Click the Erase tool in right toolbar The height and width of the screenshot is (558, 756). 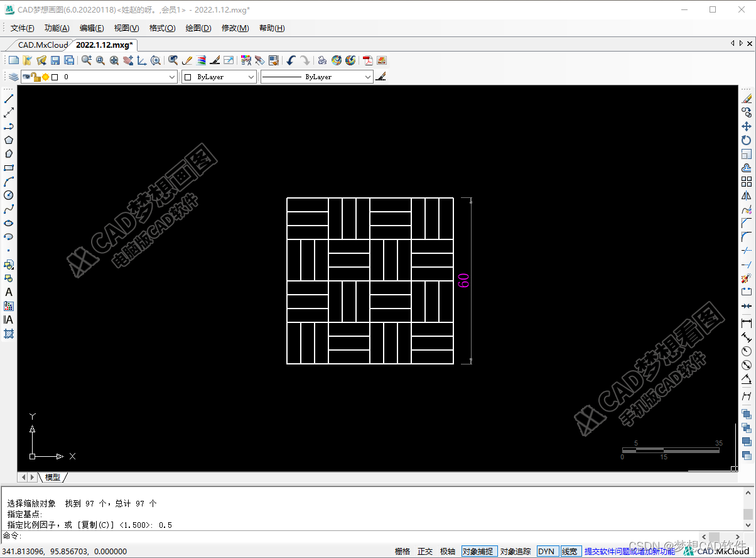tap(747, 99)
